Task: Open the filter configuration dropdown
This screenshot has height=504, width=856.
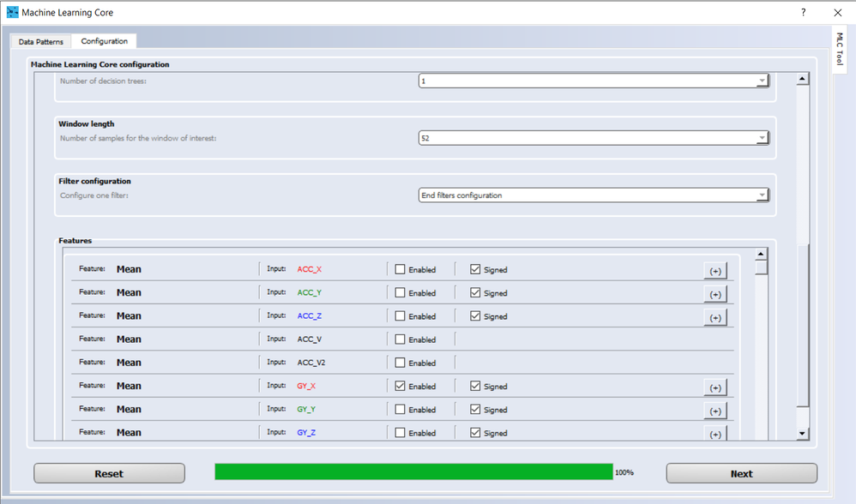Action: (594, 195)
